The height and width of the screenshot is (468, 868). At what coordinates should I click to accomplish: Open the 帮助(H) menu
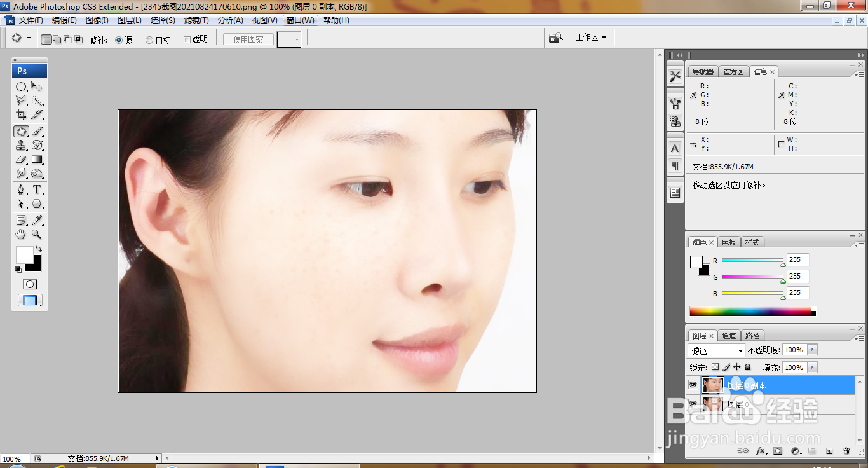(x=336, y=20)
